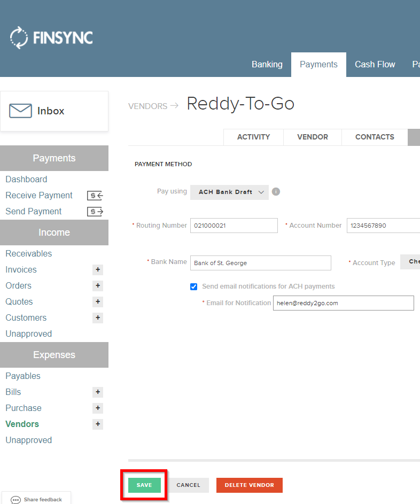
Task: Open the Inbox panel
Action: pos(54,111)
